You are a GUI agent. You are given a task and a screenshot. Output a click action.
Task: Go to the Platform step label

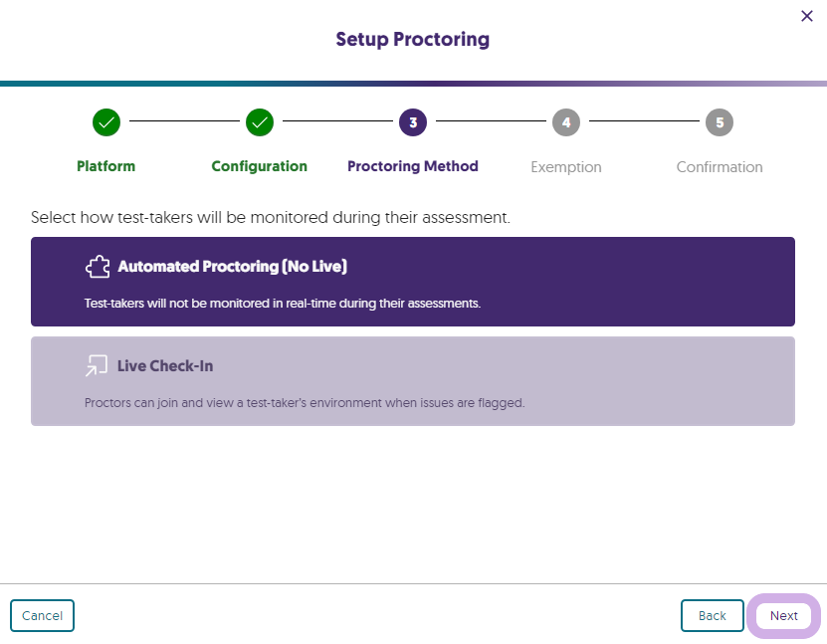pyautogui.click(x=106, y=166)
